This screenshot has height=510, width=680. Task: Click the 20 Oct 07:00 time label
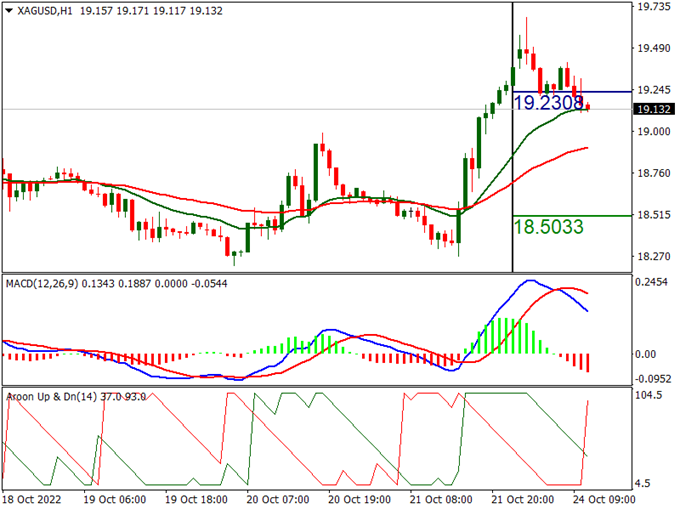278,500
